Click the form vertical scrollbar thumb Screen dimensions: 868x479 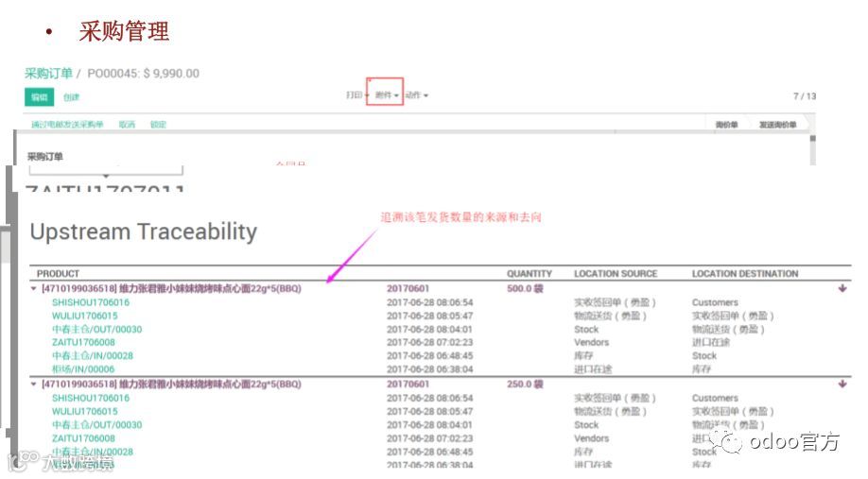coord(812,138)
